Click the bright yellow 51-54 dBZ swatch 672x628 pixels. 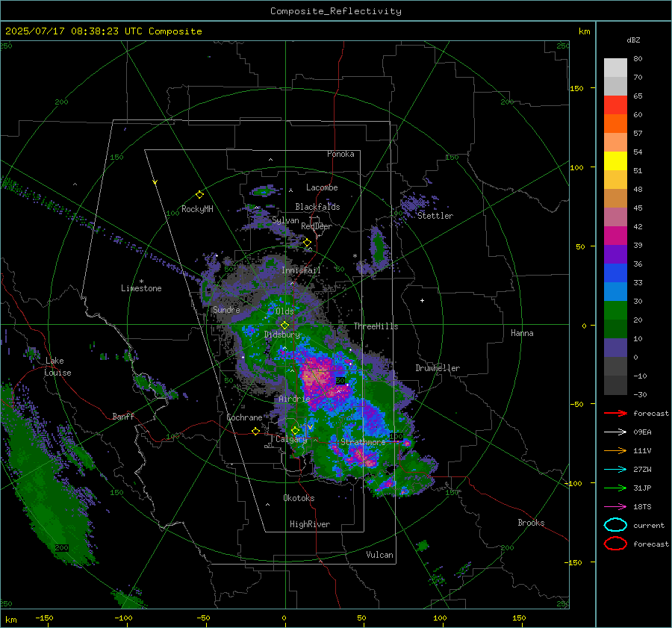pos(615,161)
